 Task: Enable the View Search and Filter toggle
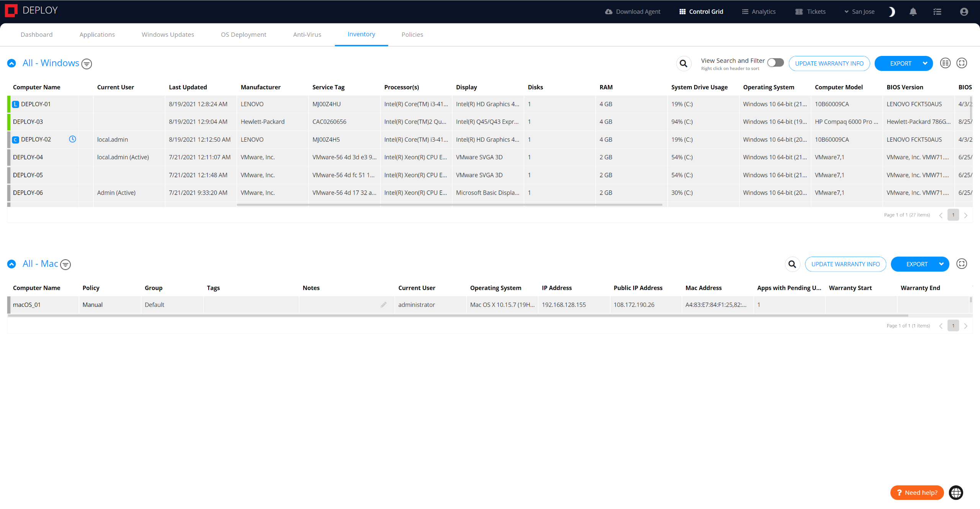point(776,62)
